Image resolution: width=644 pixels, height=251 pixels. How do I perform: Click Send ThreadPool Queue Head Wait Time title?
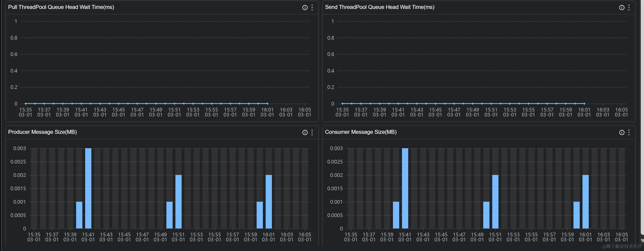(380, 7)
